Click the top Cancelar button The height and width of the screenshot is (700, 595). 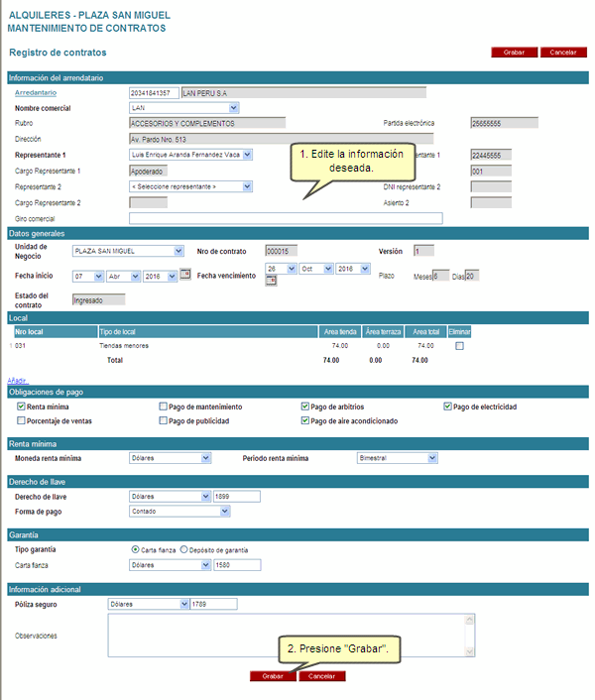pos(562,53)
